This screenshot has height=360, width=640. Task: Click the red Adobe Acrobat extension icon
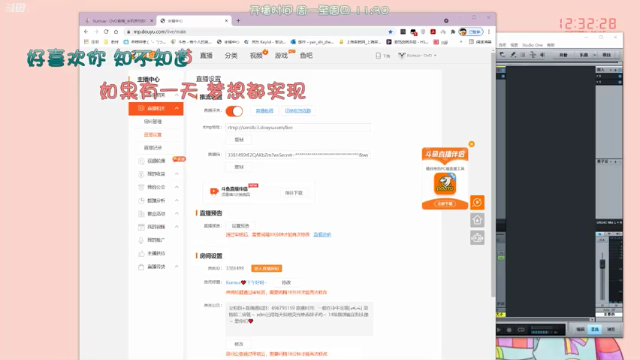tap(433, 32)
